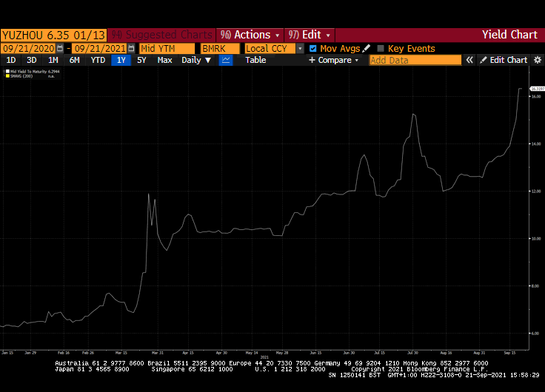Click the pencil icon beside Mov Avgs
This screenshot has height=392, width=545.
click(x=366, y=48)
